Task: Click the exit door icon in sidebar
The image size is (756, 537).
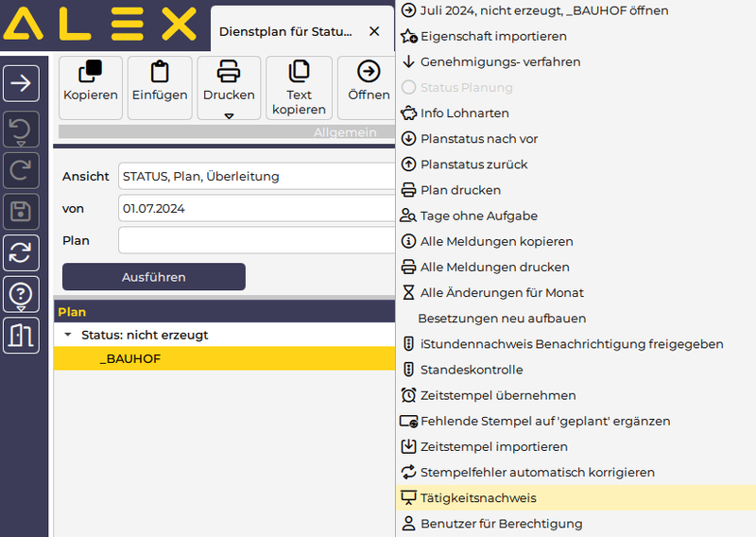Action: pos(21,335)
